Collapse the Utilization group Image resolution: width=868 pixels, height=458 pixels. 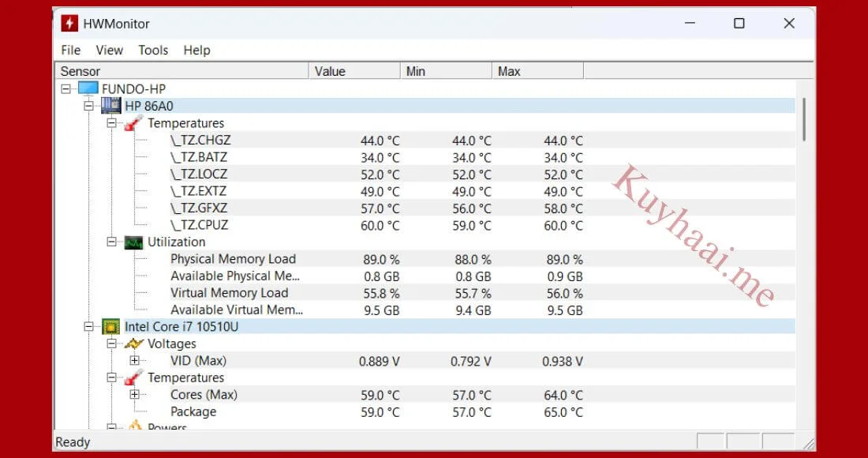point(112,242)
